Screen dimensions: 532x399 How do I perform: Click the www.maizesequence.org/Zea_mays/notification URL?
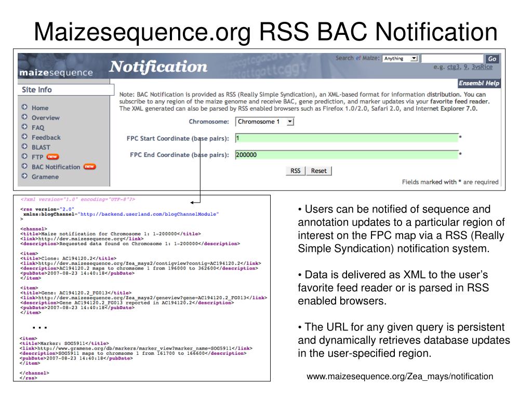point(400,376)
